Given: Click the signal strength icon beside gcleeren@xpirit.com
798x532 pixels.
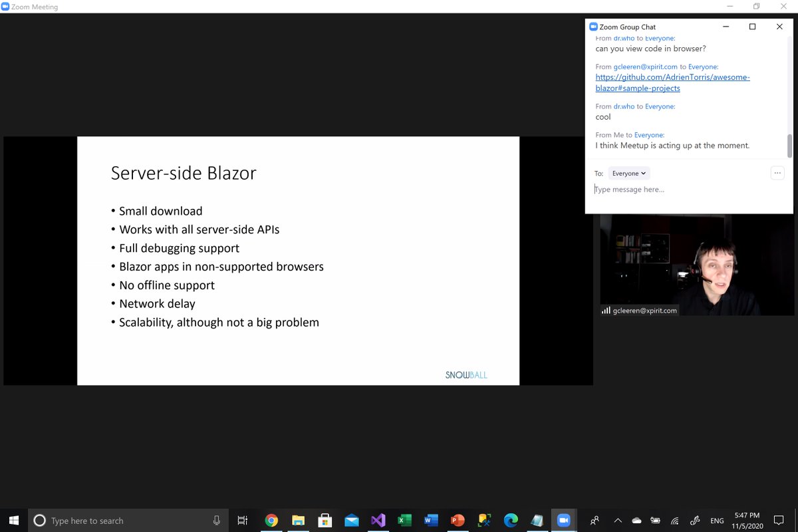Looking at the screenshot, I should (x=606, y=310).
